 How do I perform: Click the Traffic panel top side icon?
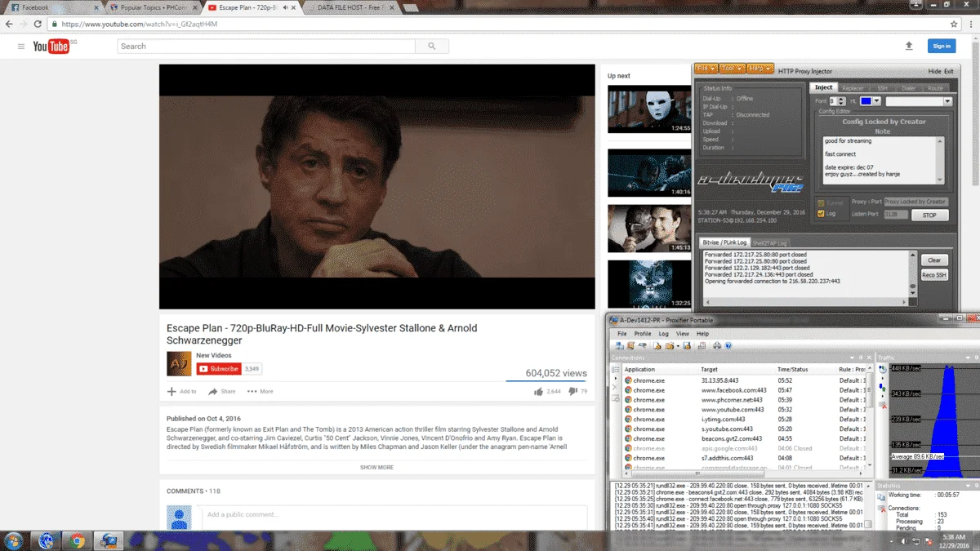(883, 369)
